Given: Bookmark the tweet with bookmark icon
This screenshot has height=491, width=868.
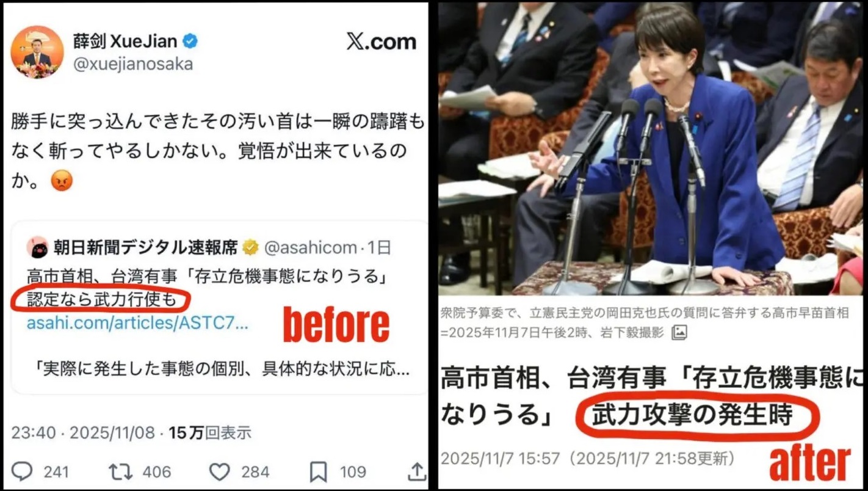Looking at the screenshot, I should pyautogui.click(x=318, y=472).
